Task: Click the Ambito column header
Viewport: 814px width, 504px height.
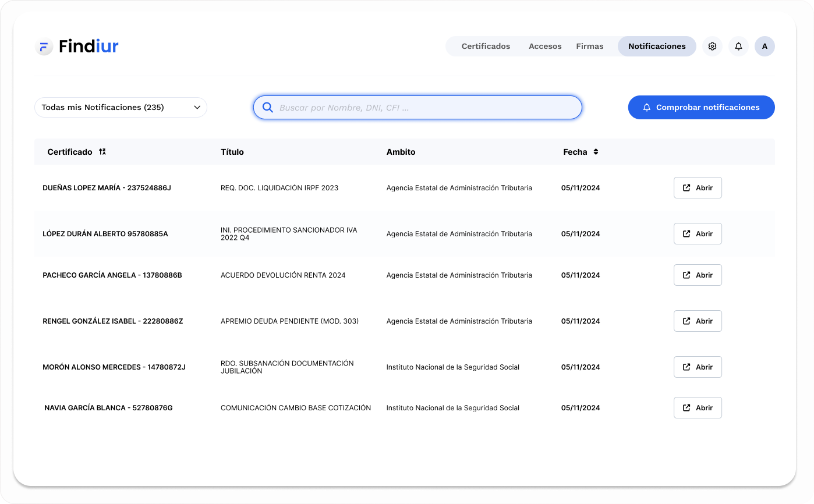Action: tap(401, 152)
